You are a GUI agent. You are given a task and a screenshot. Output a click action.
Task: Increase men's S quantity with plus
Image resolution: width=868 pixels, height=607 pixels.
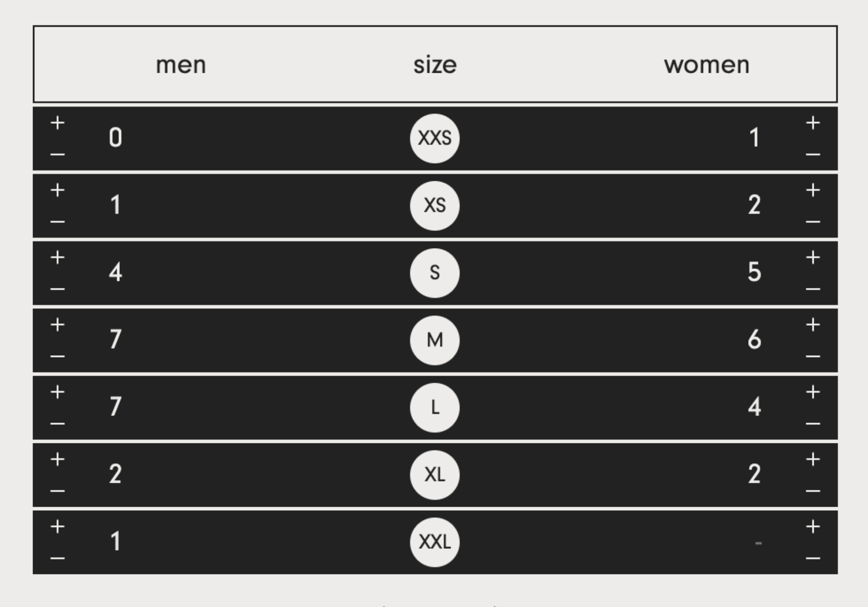[x=57, y=258]
